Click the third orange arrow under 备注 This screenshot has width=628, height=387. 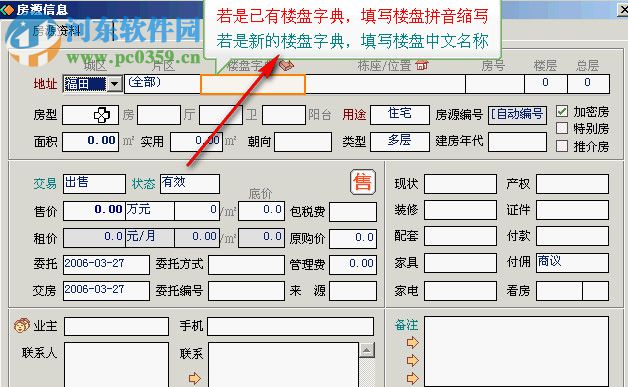coord(412,378)
